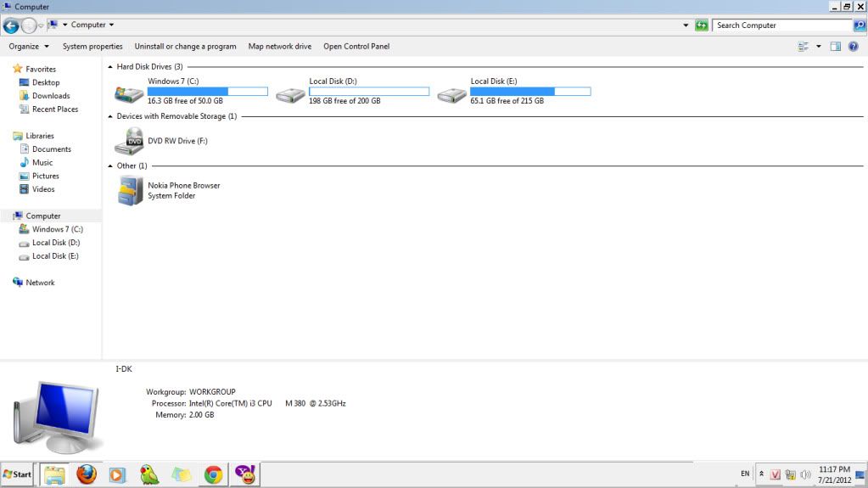Click the network tray icon
868x488 pixels.
click(x=791, y=474)
